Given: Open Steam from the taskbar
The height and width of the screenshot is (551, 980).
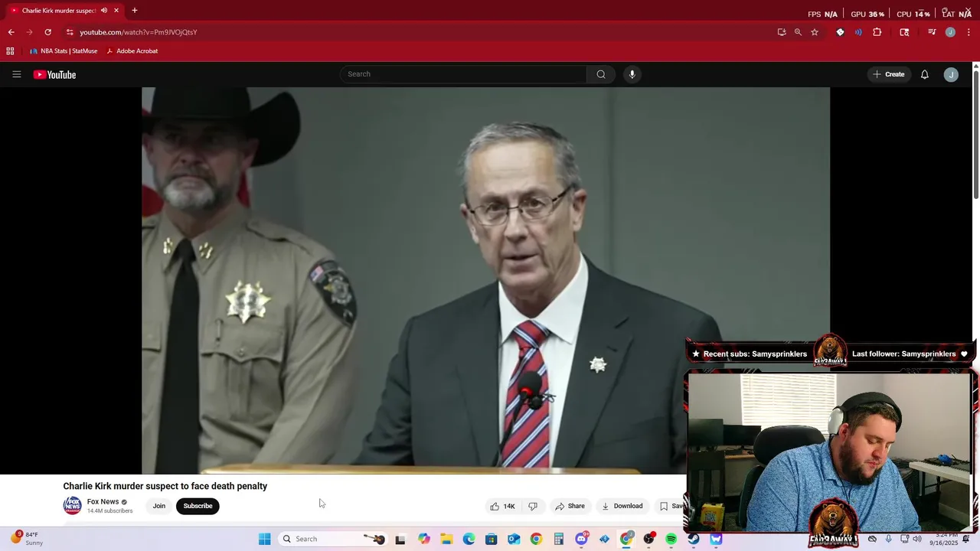Looking at the screenshot, I should click(694, 539).
